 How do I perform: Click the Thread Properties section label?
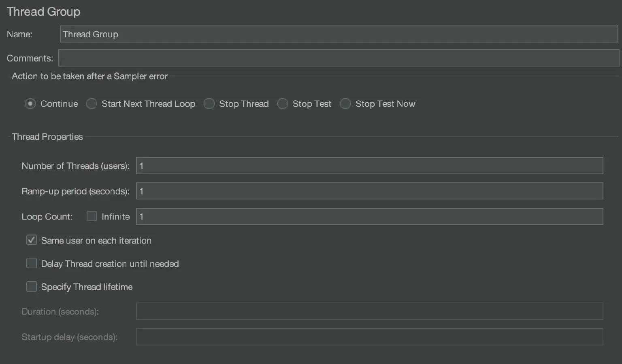(x=47, y=137)
